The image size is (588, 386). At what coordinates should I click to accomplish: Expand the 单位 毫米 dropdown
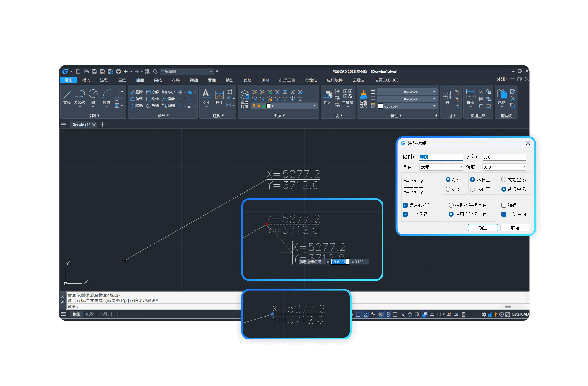point(441,167)
